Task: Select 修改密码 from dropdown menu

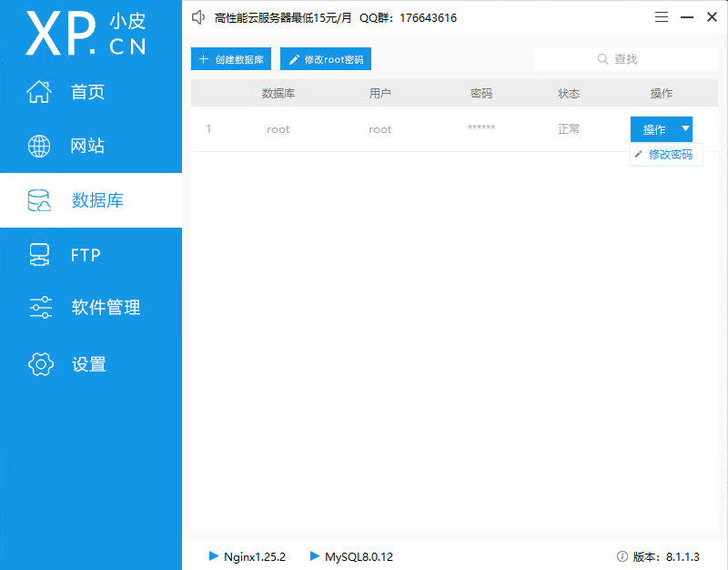Action: [x=669, y=155]
